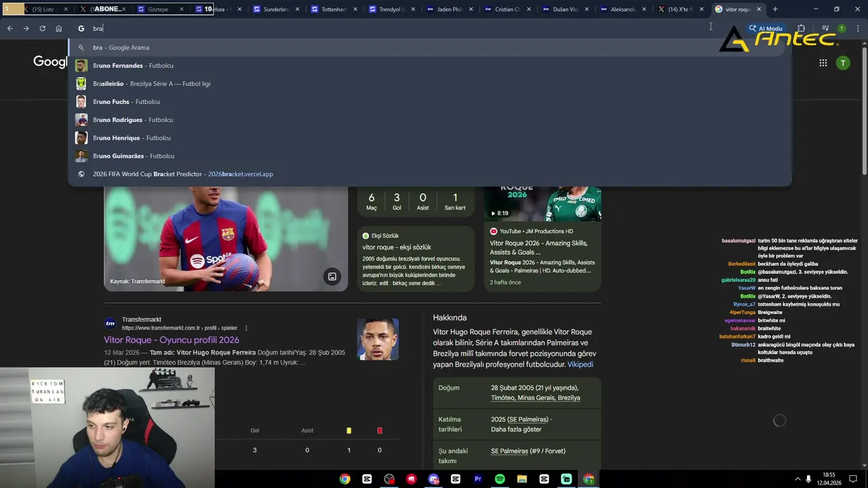This screenshot has width=868, height=488.
Task: Open Discord from the taskbar
Action: coord(433,479)
